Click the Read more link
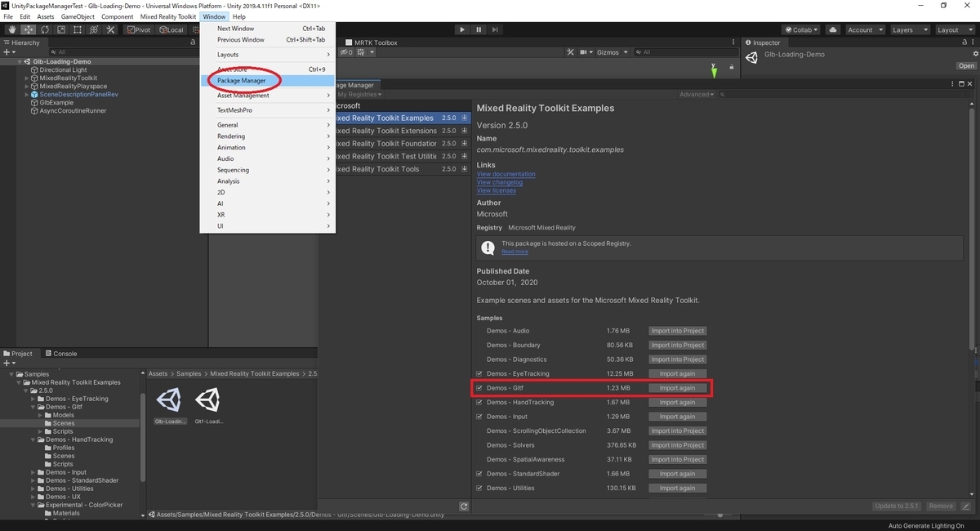Viewport: 980px width, 531px height. [514, 252]
